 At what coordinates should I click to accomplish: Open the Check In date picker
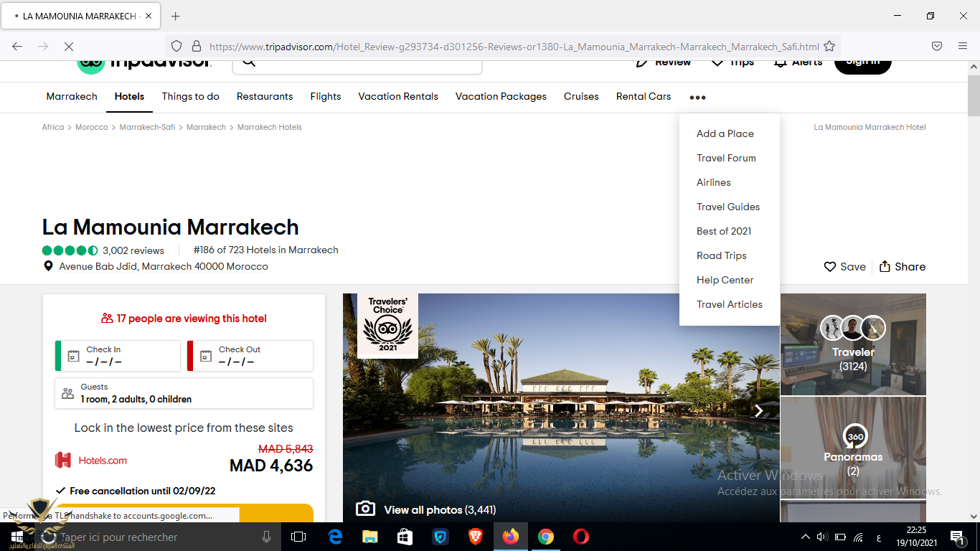pyautogui.click(x=118, y=356)
